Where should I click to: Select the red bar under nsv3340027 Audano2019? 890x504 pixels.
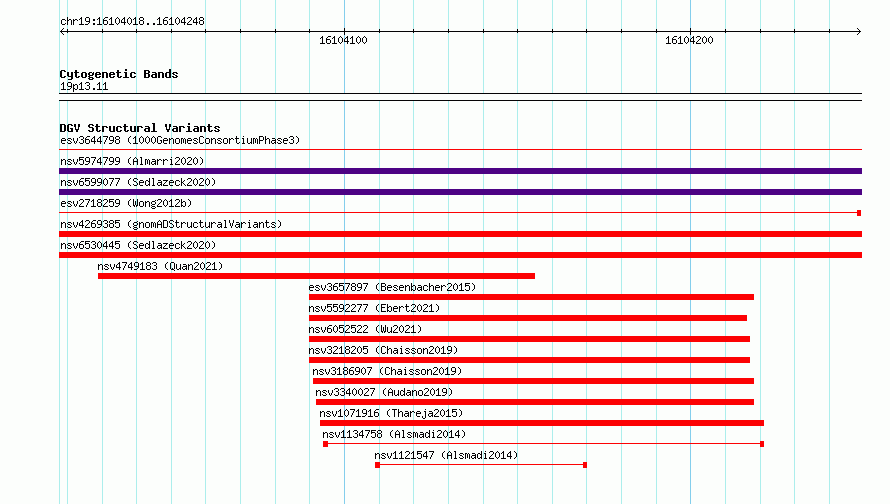click(535, 402)
